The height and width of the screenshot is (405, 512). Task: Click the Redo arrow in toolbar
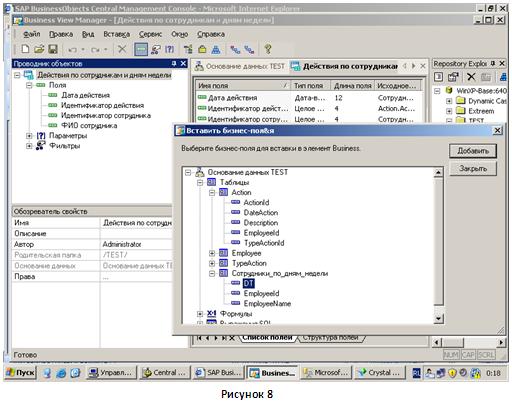tap(95, 50)
